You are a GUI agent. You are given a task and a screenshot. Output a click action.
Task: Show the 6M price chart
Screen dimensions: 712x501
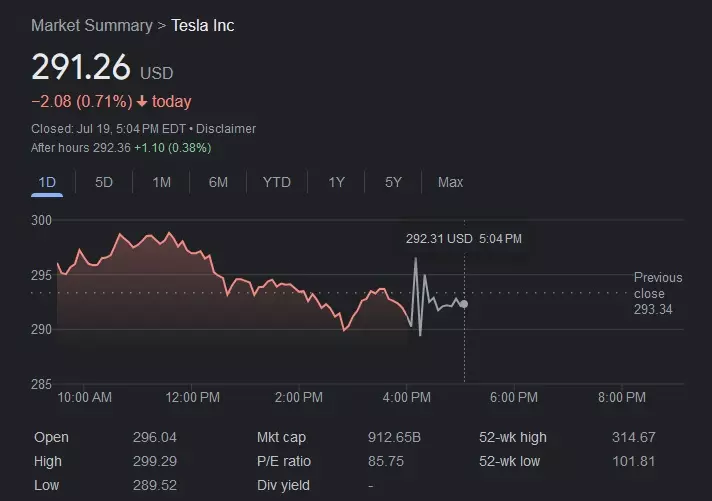(x=218, y=182)
